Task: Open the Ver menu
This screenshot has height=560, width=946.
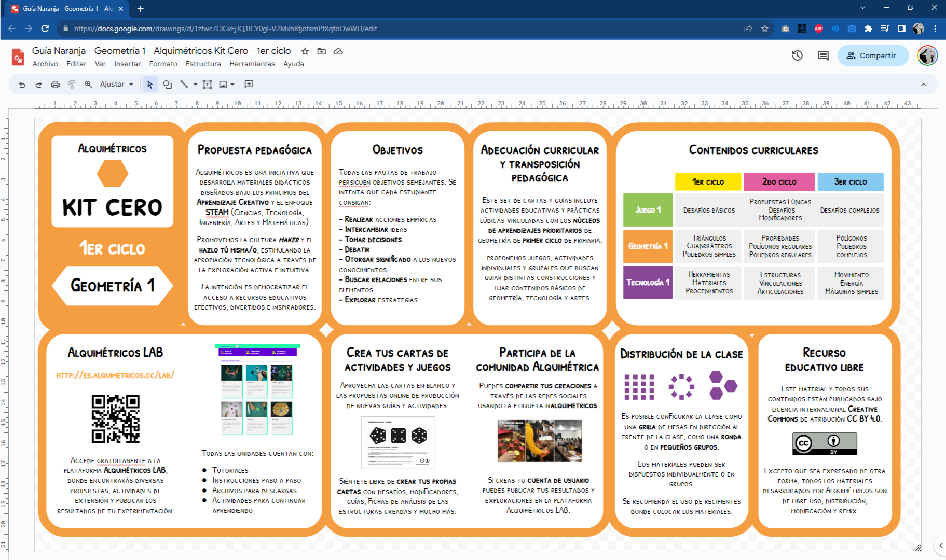Action: coord(100,64)
